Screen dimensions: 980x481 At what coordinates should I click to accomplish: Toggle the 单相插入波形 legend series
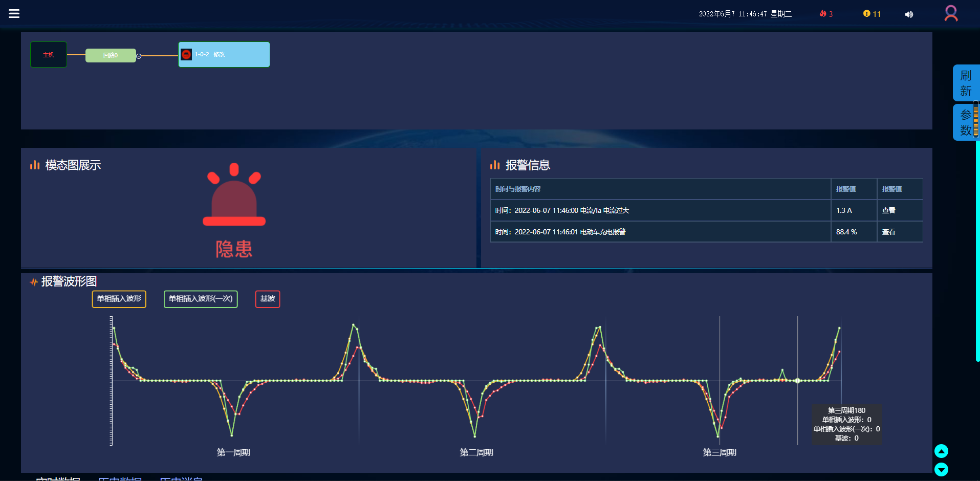point(119,299)
